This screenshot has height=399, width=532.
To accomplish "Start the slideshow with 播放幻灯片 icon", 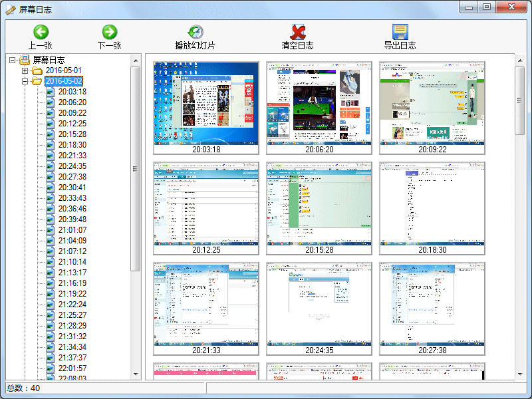I will coord(195,32).
